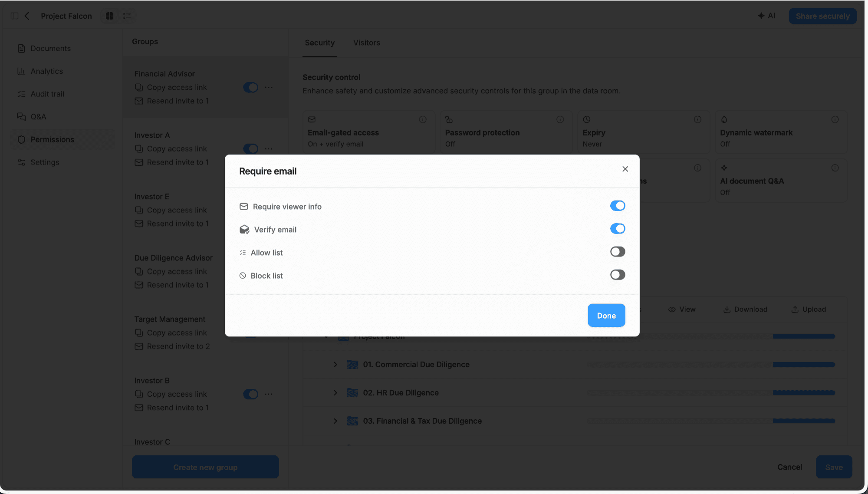The height and width of the screenshot is (494, 868).
Task: Close the Require email dialog
Action: pyautogui.click(x=625, y=169)
